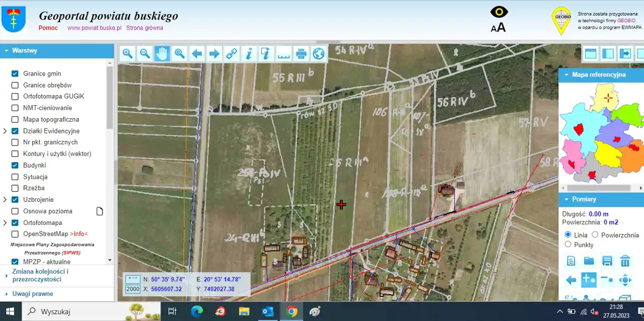Save measurement with floppy disk icon

click(607, 261)
